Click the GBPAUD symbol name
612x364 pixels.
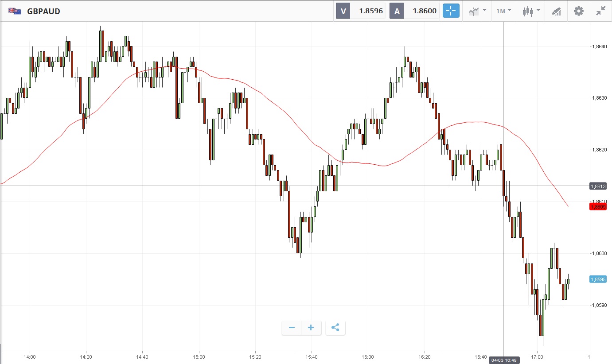click(43, 12)
